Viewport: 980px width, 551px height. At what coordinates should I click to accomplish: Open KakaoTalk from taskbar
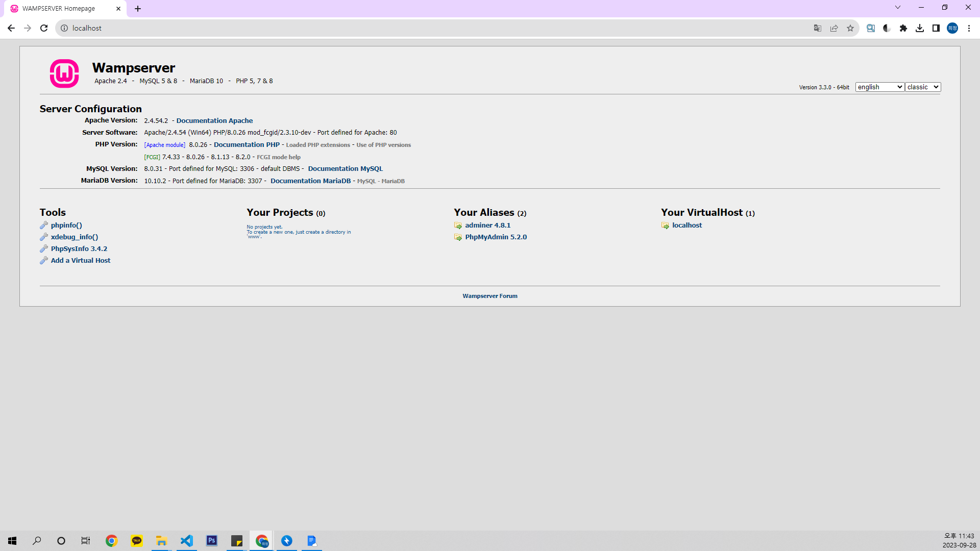[136, 541]
